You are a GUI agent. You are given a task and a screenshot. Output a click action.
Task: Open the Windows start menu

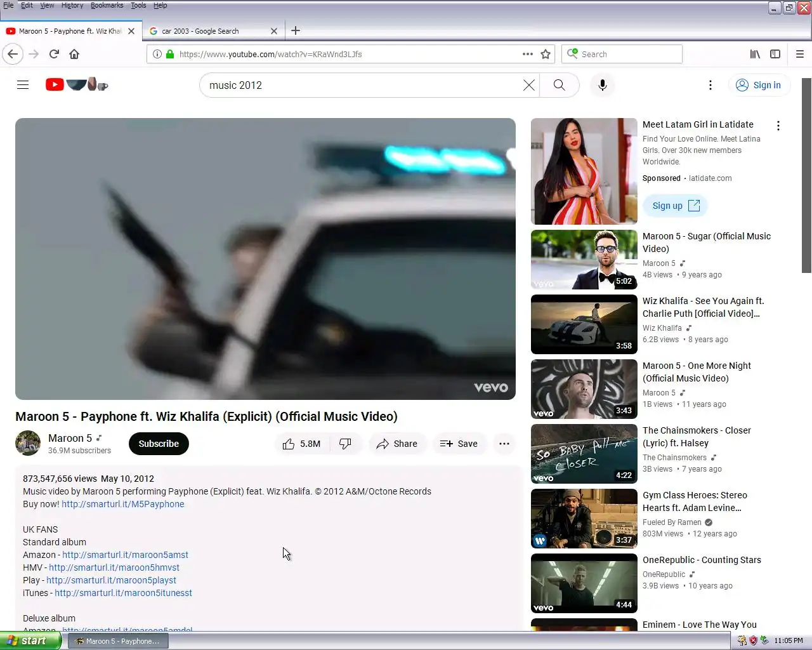(x=30, y=641)
